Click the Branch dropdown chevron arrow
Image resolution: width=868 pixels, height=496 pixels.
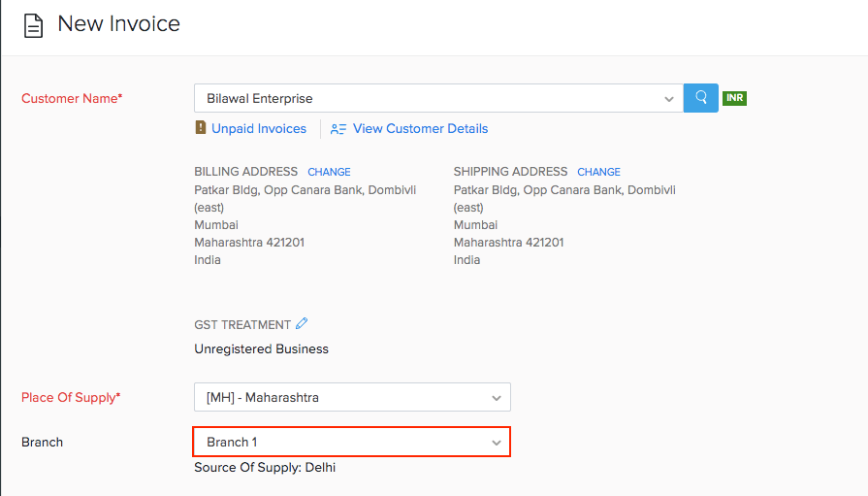[x=497, y=443]
